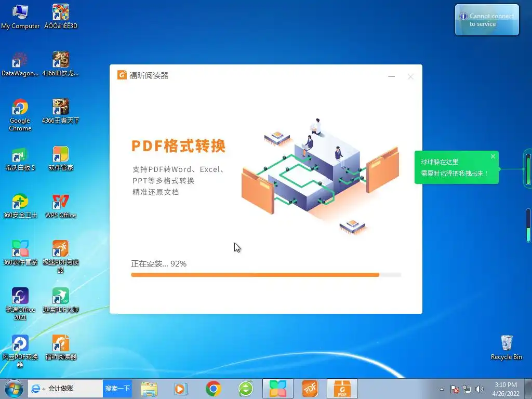Open 极速Office 2021 desktop shortcut
Image resolution: width=532 pixels, height=399 pixels.
(x=20, y=304)
